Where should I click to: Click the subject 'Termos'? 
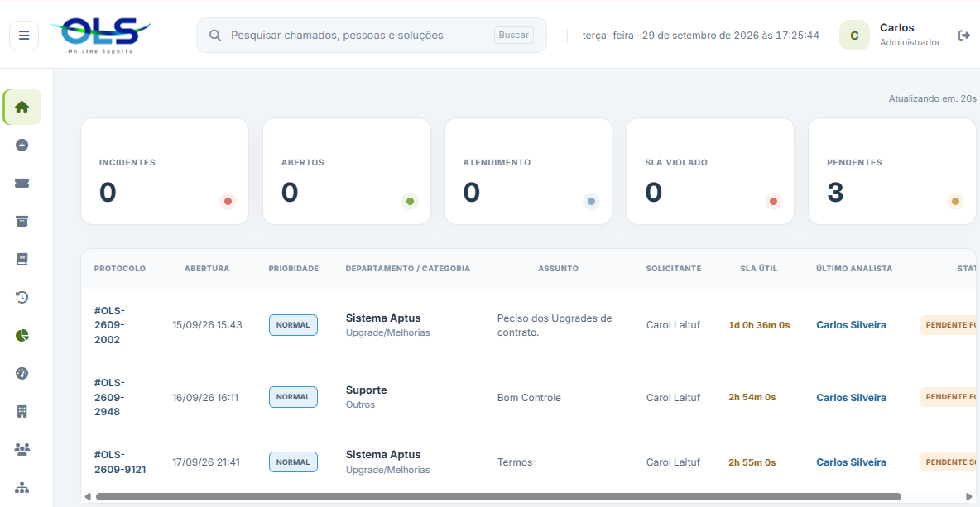515,462
